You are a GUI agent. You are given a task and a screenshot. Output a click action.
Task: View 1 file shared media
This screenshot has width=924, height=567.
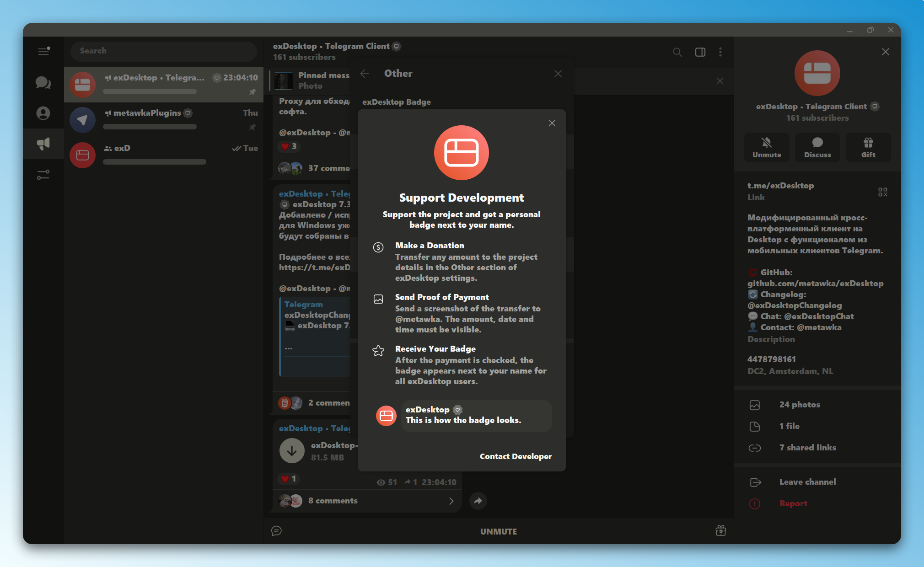point(817,426)
